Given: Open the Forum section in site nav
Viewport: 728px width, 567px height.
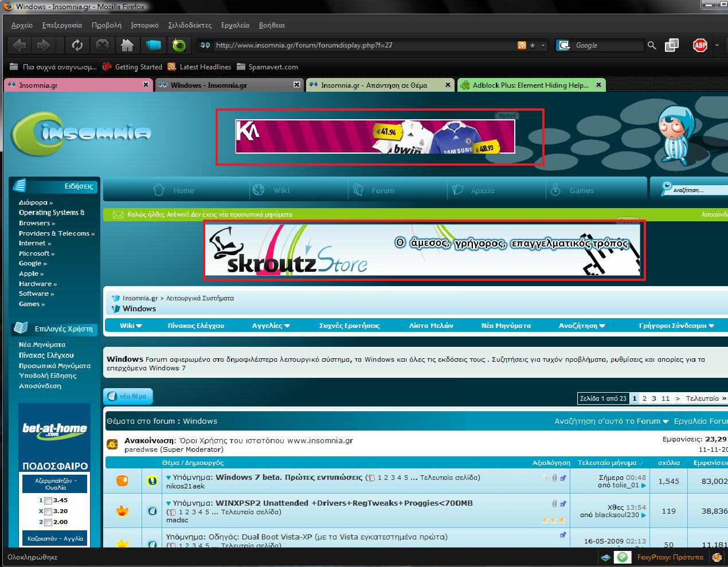Looking at the screenshot, I should 374,190.
